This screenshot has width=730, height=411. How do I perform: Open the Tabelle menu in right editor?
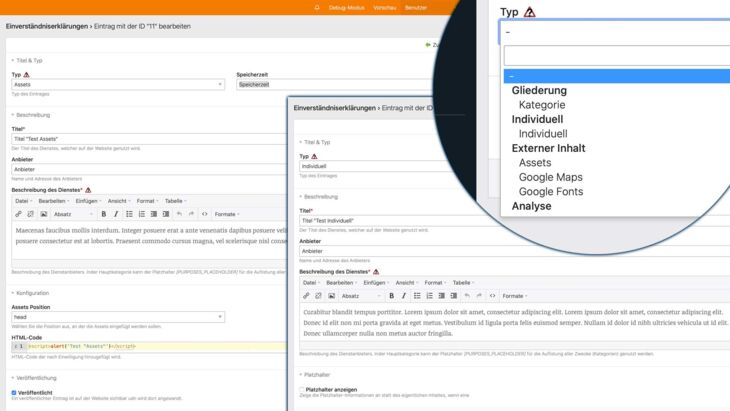tap(462, 283)
